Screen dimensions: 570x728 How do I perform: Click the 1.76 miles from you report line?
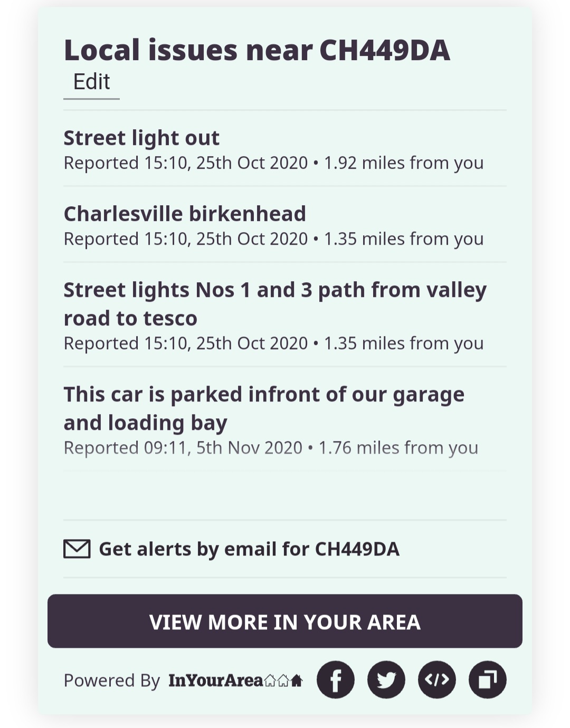click(x=398, y=448)
